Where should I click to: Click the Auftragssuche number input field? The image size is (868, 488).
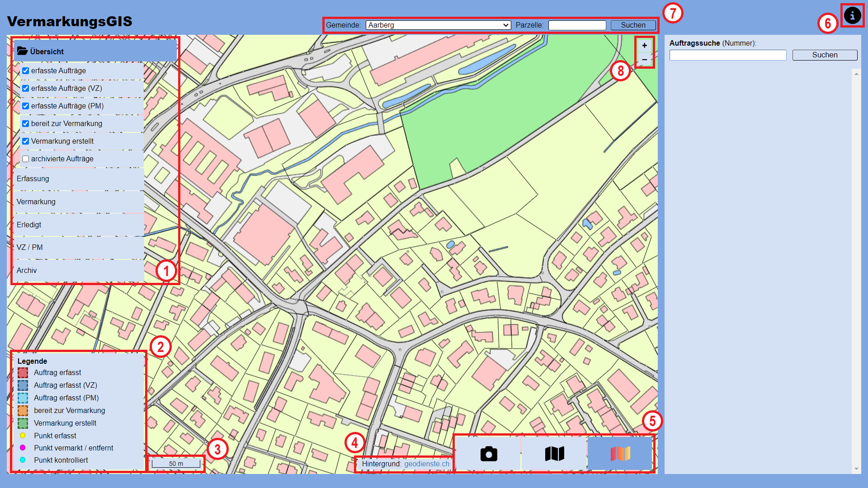pyautogui.click(x=727, y=55)
